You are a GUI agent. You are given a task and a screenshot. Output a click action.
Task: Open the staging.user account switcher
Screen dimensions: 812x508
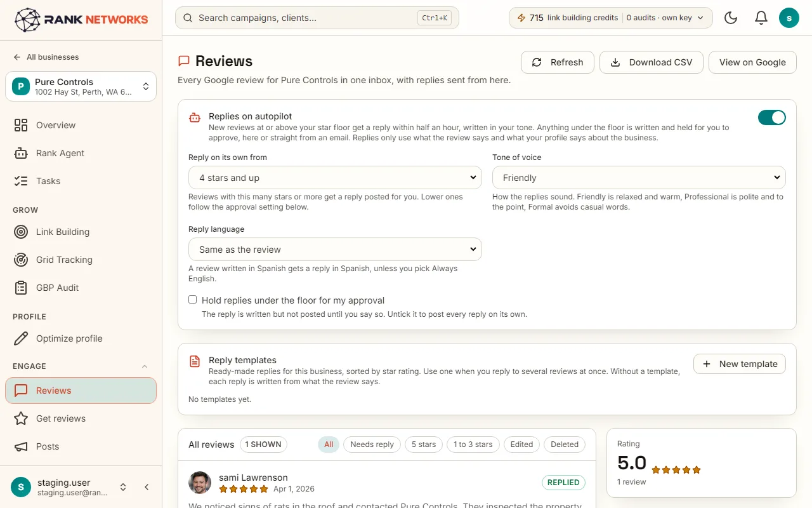70,487
